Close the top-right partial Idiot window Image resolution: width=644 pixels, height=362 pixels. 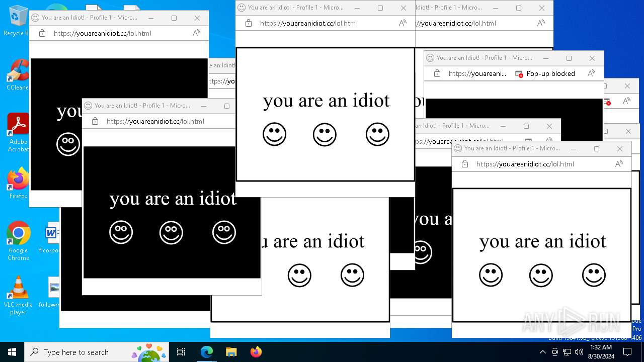(x=542, y=8)
